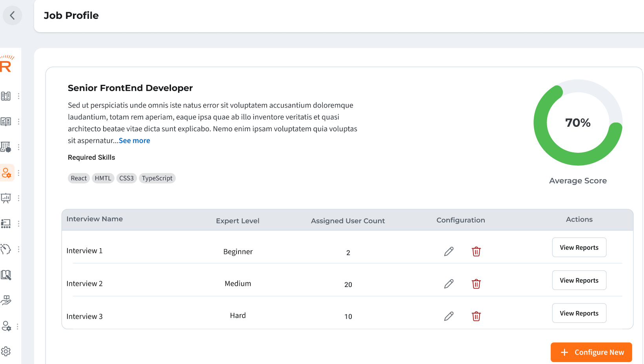Click the Expert Level column header
Image resolution: width=644 pixels, height=364 pixels.
click(237, 221)
